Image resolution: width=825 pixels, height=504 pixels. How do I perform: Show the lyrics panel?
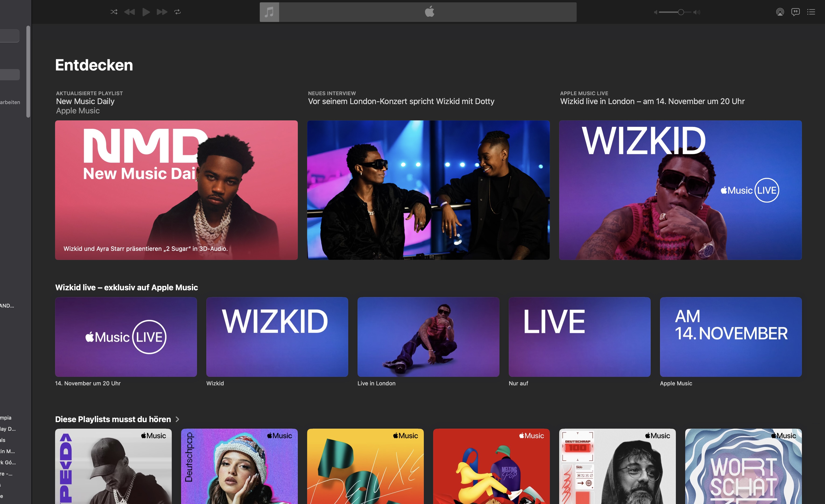(x=795, y=12)
